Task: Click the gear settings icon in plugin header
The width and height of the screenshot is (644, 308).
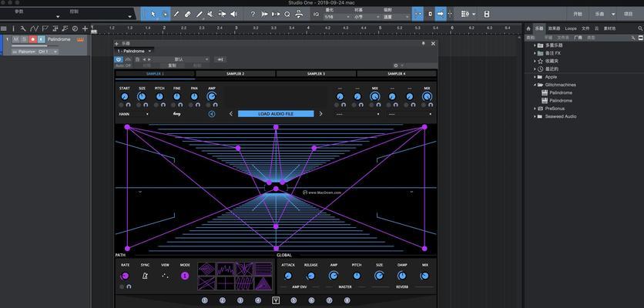Action: (x=395, y=65)
